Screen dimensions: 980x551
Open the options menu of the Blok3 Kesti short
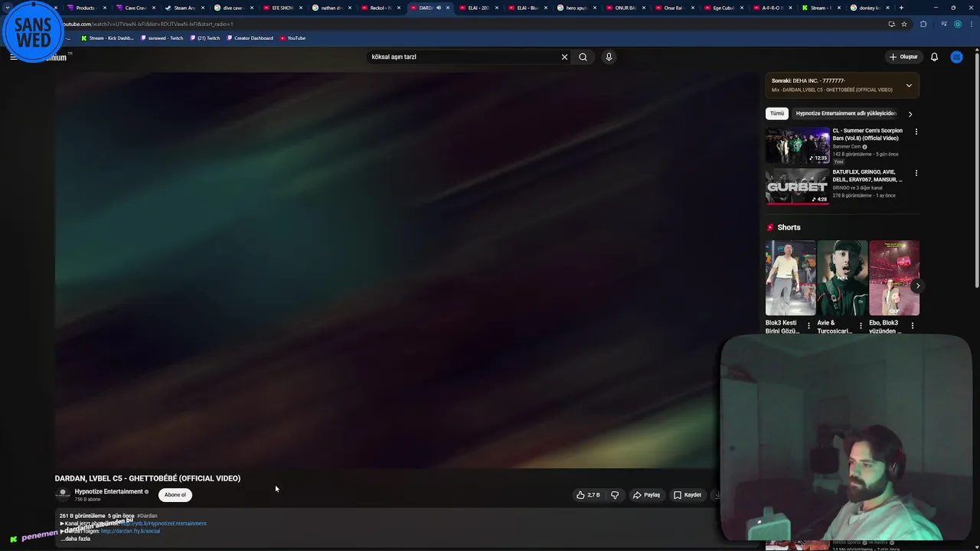tap(808, 325)
